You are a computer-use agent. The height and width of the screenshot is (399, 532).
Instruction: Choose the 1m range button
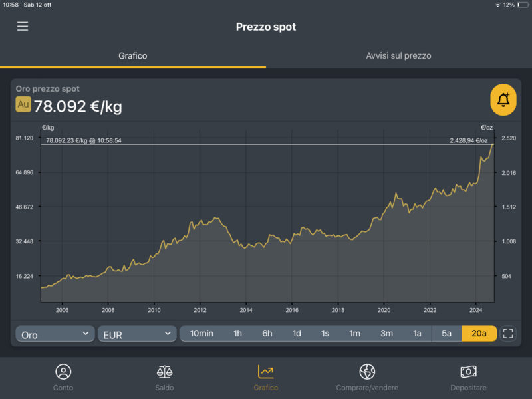(354, 334)
